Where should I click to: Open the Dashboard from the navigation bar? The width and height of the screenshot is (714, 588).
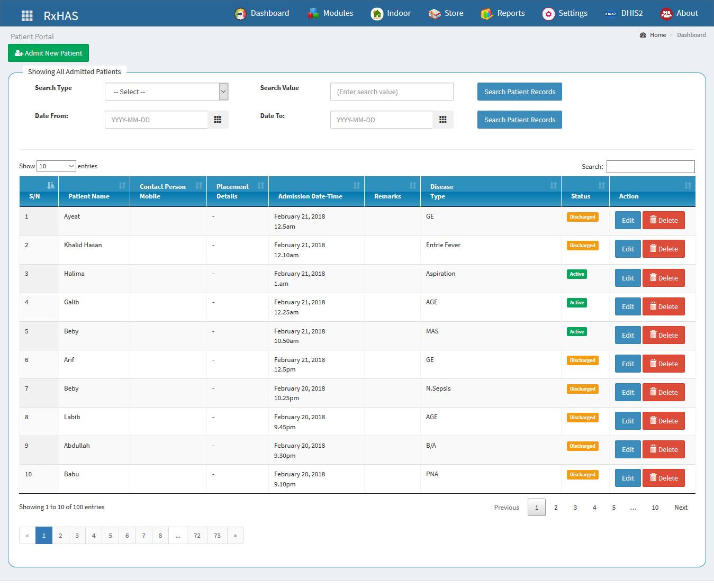tap(262, 13)
